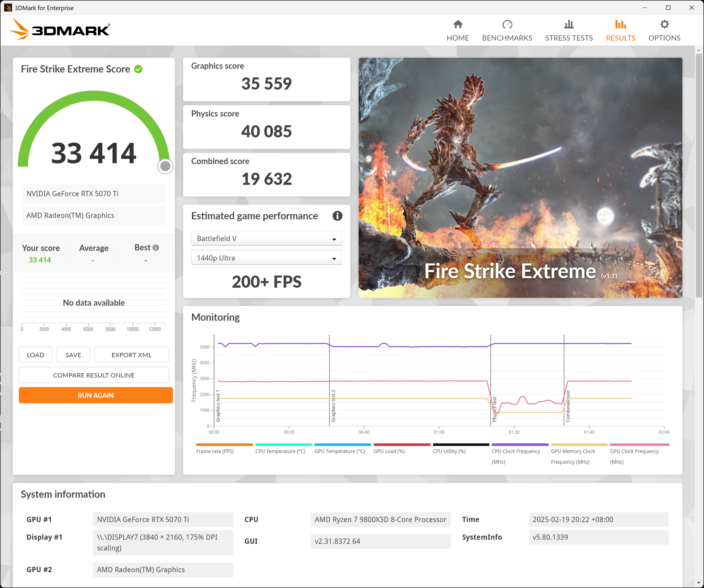704x588 pixels.
Task: Click the RUN AGAIN button
Action: (96, 395)
